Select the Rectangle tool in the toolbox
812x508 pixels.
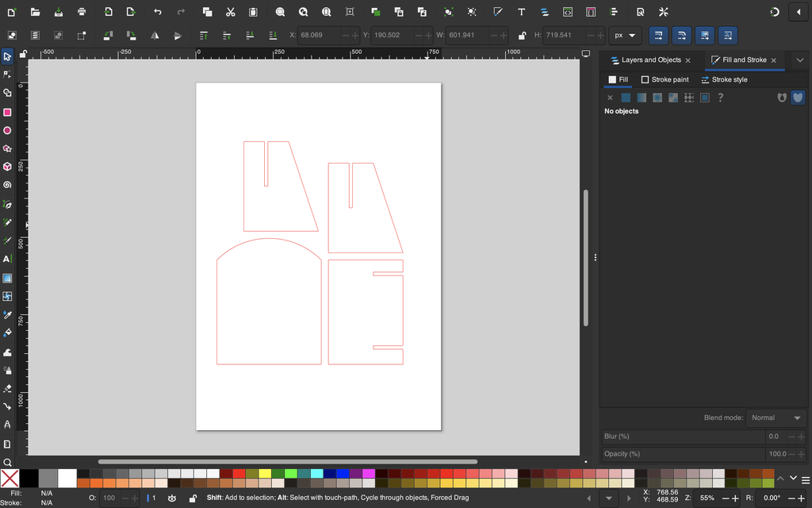[x=7, y=113]
